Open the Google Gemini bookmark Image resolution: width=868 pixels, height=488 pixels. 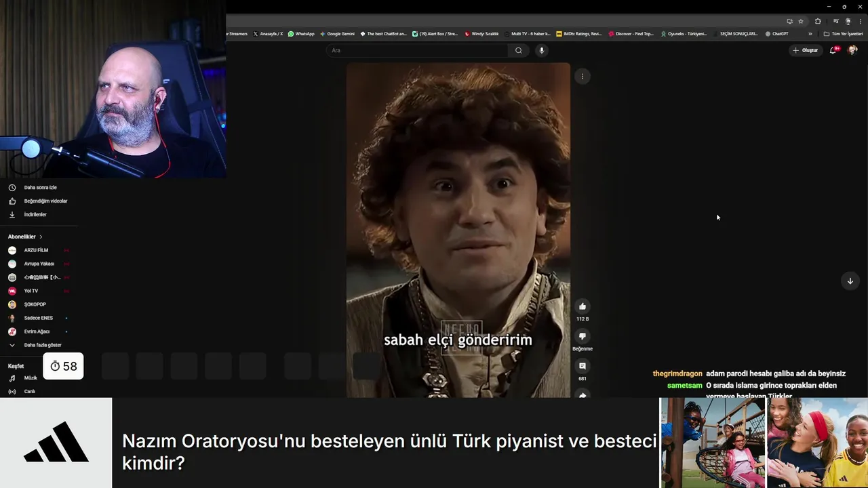pos(337,33)
